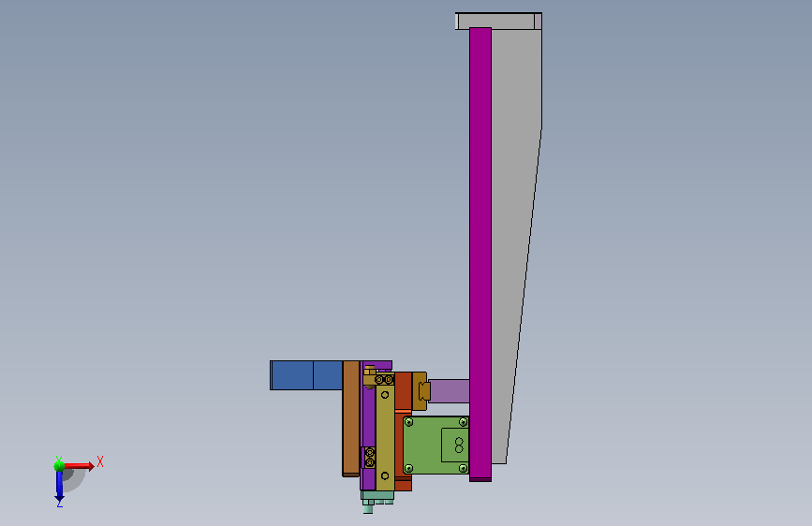Click the red X axis of the triad
The height and width of the screenshot is (526, 812).
[x=79, y=466]
